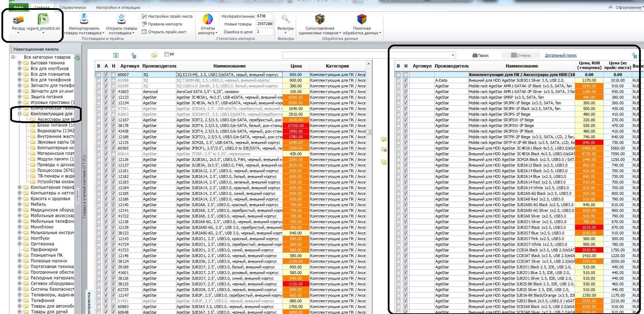Open the Отчёты импорта color wheel icon

[x=208, y=19]
